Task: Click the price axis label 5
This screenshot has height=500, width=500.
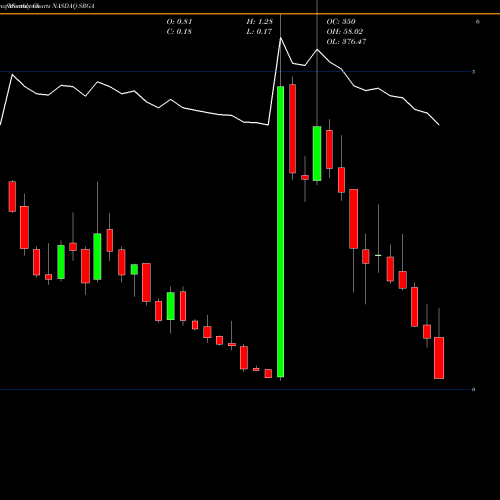Action: [x=474, y=72]
